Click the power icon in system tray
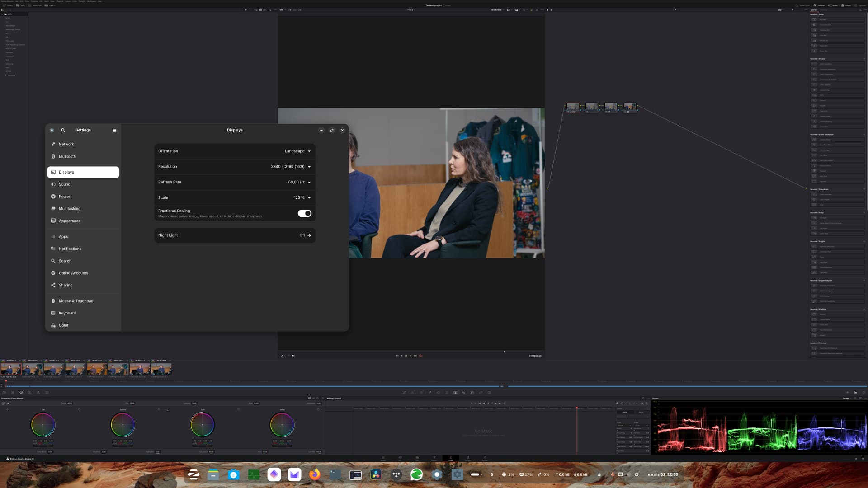 [x=637, y=474]
